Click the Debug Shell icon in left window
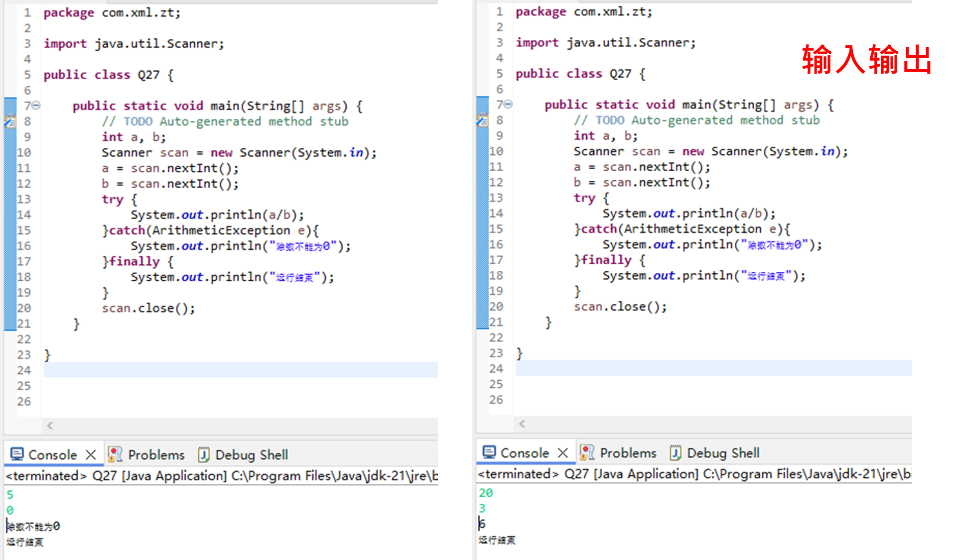Image resolution: width=954 pixels, height=560 pixels. (203, 454)
